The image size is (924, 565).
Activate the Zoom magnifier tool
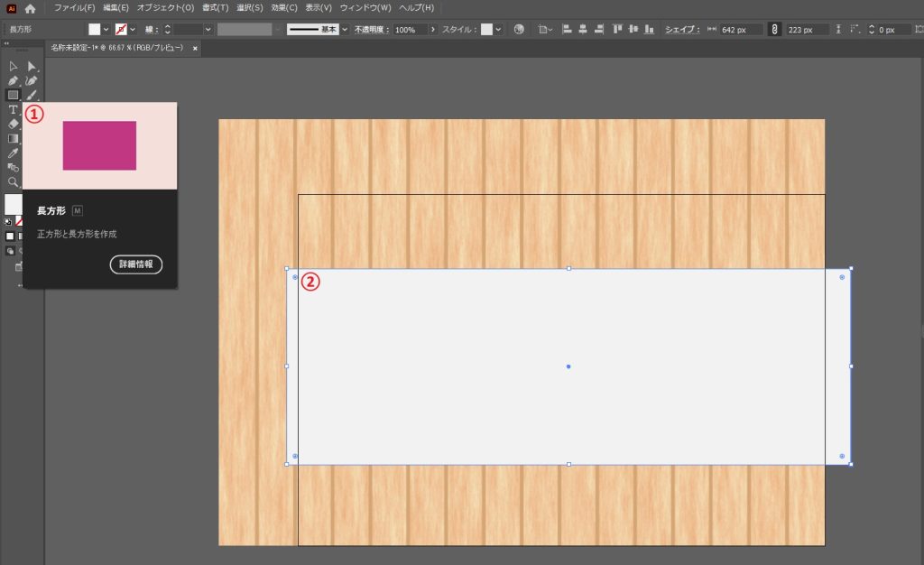click(14, 181)
